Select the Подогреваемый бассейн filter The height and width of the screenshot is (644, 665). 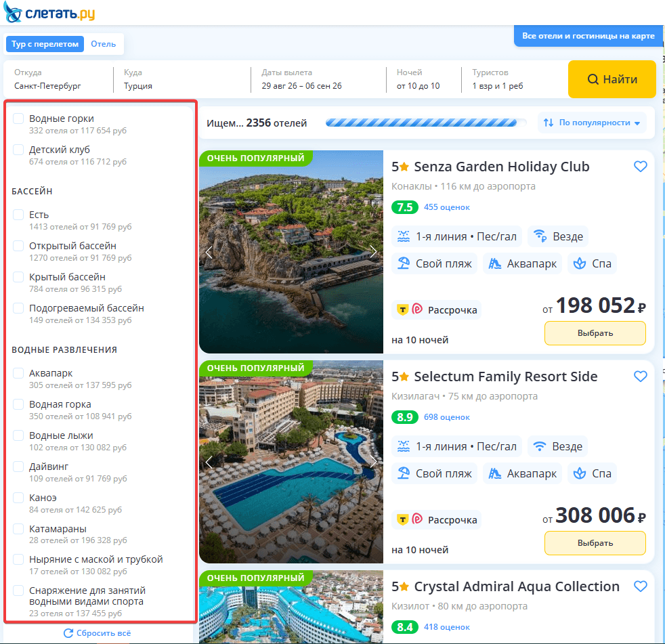click(x=18, y=308)
